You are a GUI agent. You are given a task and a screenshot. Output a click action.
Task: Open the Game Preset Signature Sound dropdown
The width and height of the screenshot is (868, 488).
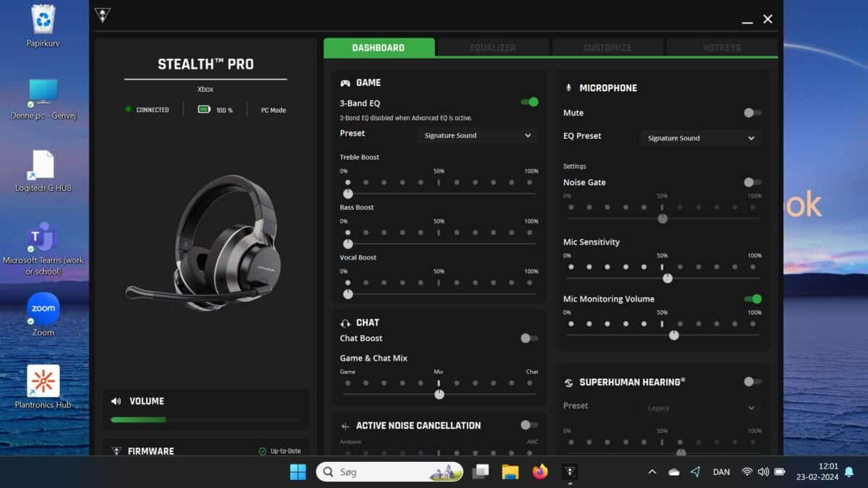(477, 135)
